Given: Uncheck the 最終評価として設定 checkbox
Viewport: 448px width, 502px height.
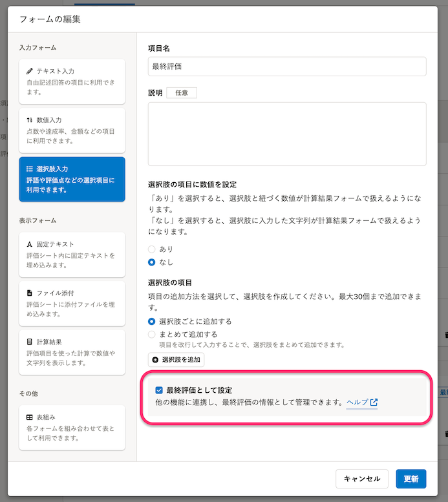Looking at the screenshot, I should (159, 390).
